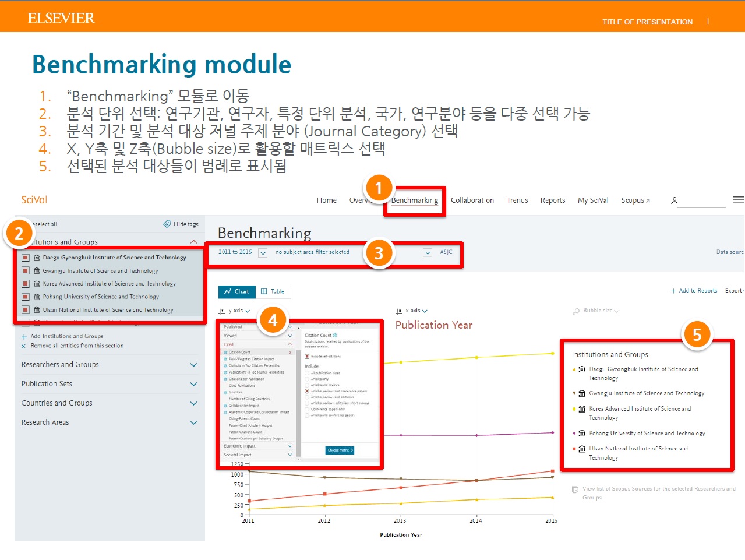Image resolution: width=745 pixels, height=560 pixels.
Task: Open the Trends navigation tab
Action: [x=517, y=200]
